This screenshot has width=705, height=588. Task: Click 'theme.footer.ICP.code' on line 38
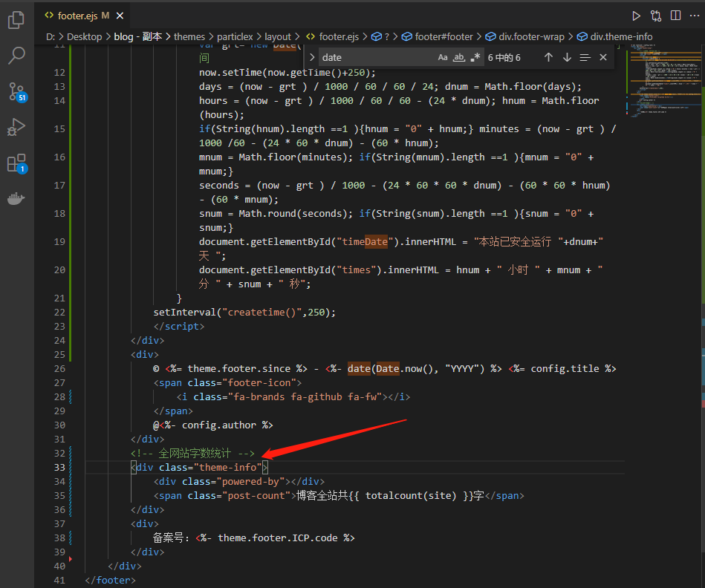click(x=277, y=538)
